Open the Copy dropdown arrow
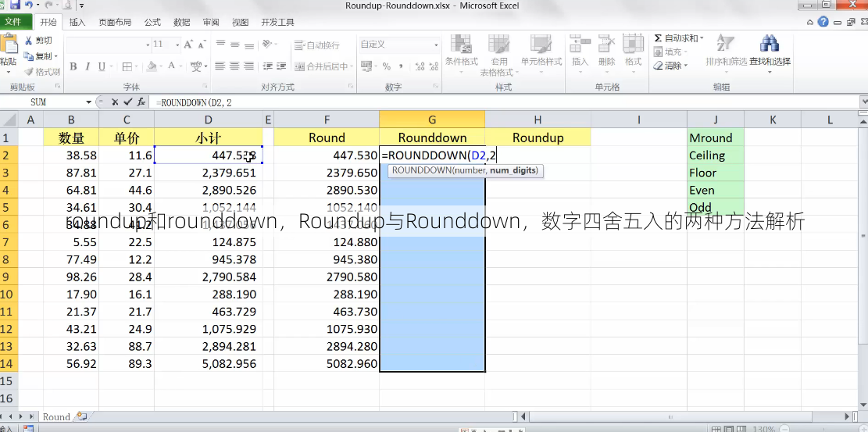 (56, 56)
